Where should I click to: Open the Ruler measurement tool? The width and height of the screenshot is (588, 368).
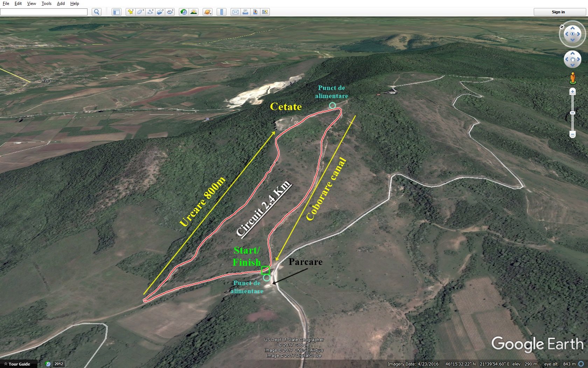221,12
